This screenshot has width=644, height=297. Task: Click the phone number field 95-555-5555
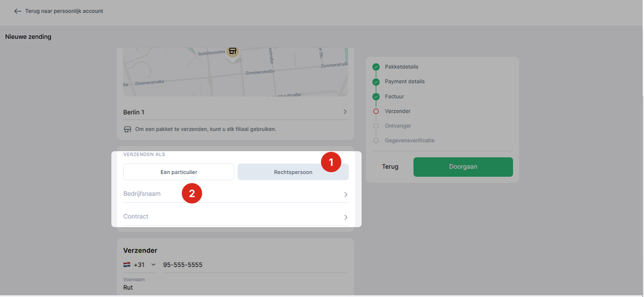pyautogui.click(x=255, y=265)
